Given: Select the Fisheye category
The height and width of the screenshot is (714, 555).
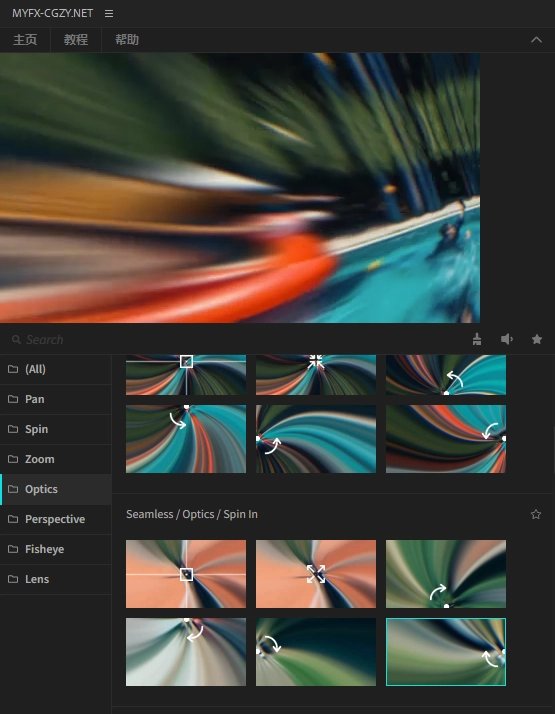Looking at the screenshot, I should coord(56,549).
